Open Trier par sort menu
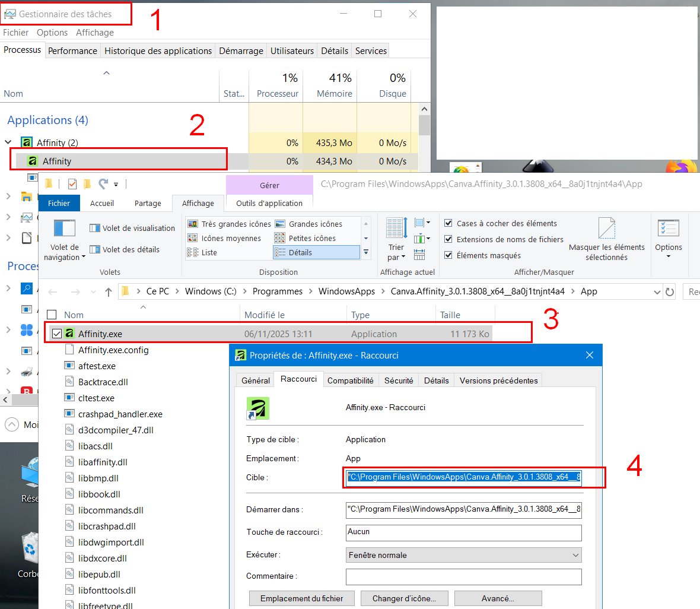 click(396, 239)
